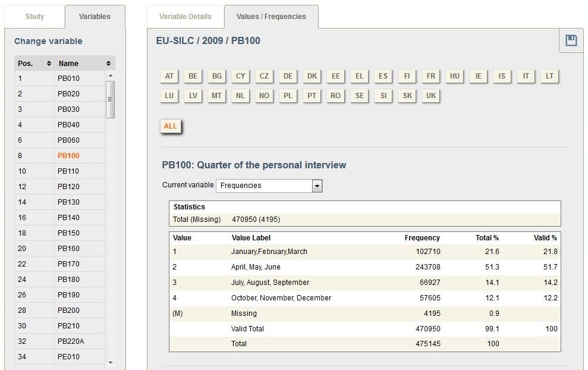Filter by country AT
588x370 pixels.
(169, 76)
